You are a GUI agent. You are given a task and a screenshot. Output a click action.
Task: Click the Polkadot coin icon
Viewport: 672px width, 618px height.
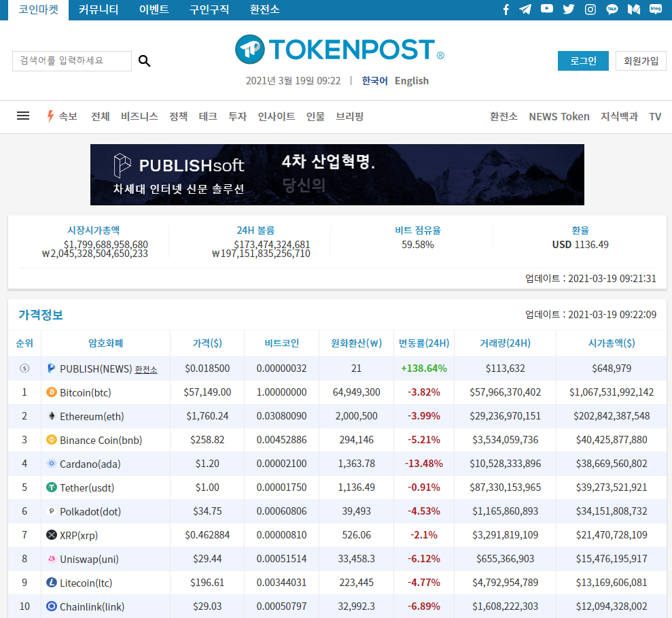tap(52, 511)
